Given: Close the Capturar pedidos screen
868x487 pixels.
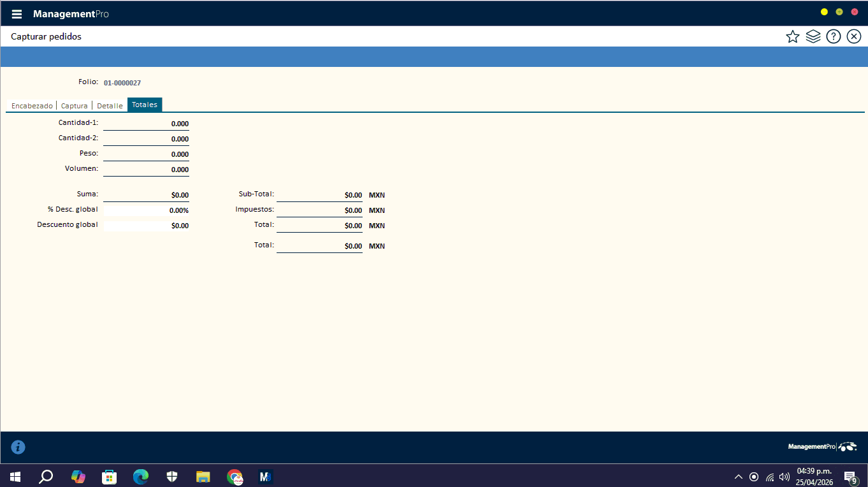Looking at the screenshot, I should (x=853, y=36).
